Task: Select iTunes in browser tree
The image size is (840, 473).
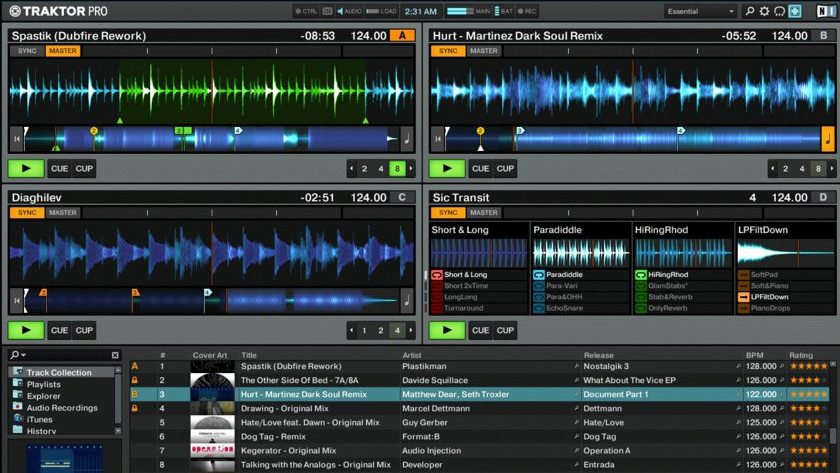Action: coord(40,419)
